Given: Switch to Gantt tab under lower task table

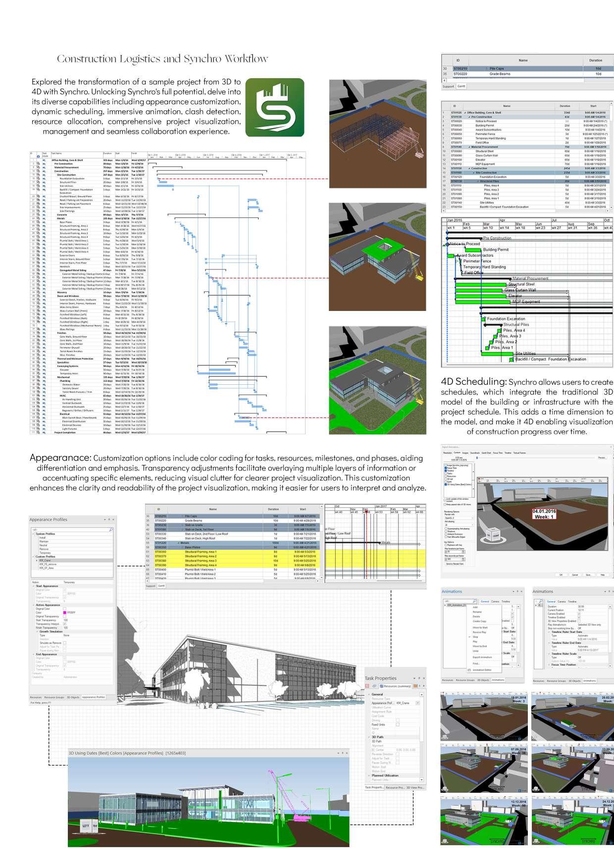Looking at the screenshot, I should pyautogui.click(x=161, y=586).
